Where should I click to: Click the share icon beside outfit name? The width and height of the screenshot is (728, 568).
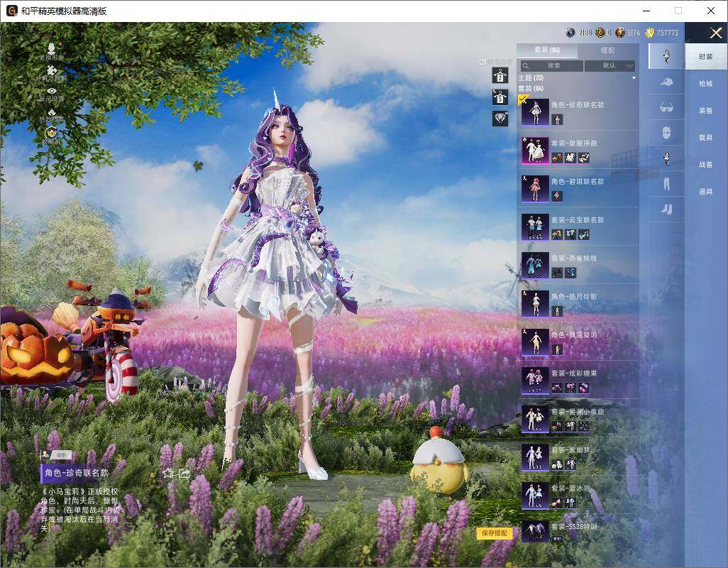coord(184,474)
